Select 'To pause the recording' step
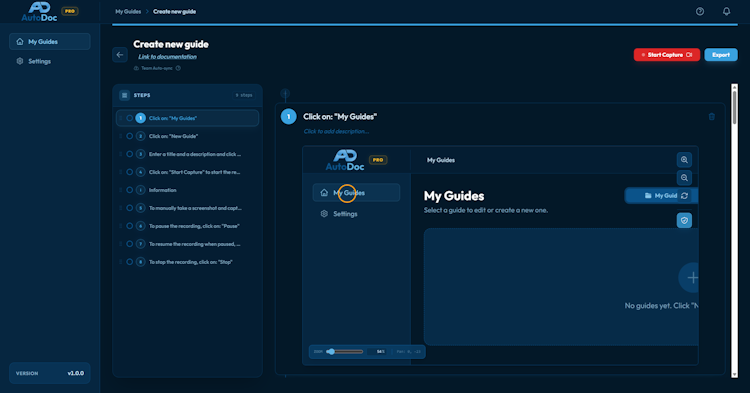Image resolution: width=750 pixels, height=393 pixels. pyautogui.click(x=188, y=226)
